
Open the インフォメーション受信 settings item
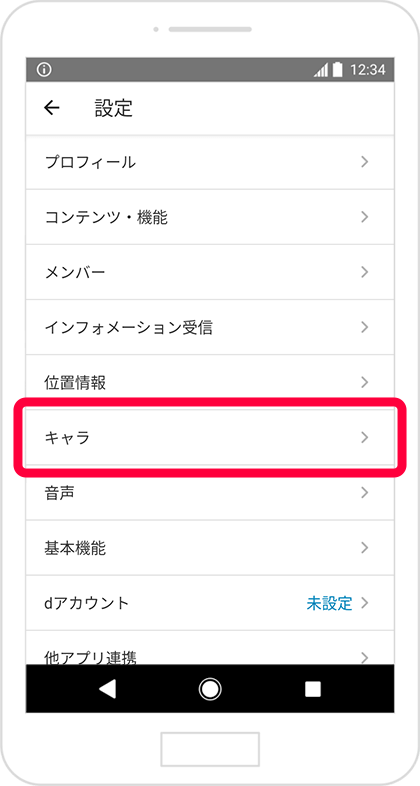(x=210, y=327)
